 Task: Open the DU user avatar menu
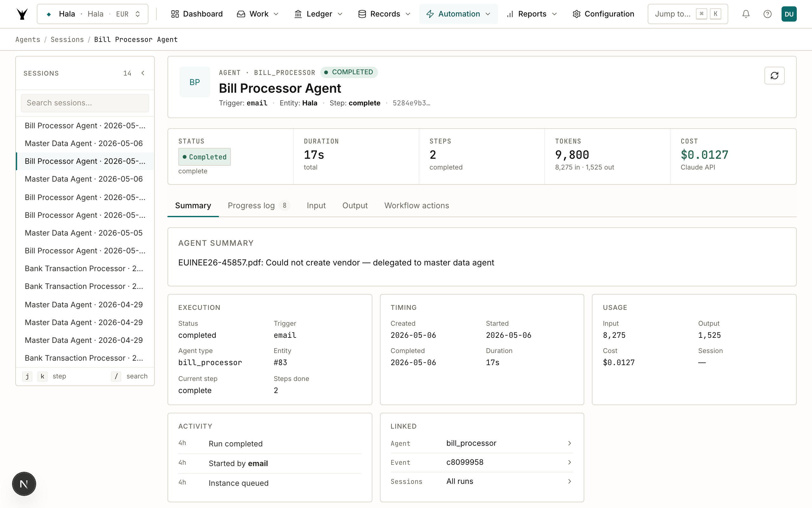click(789, 14)
